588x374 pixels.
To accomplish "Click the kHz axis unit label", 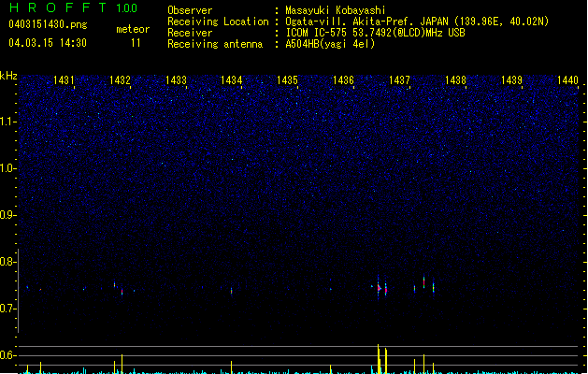I will [x=8, y=76].
